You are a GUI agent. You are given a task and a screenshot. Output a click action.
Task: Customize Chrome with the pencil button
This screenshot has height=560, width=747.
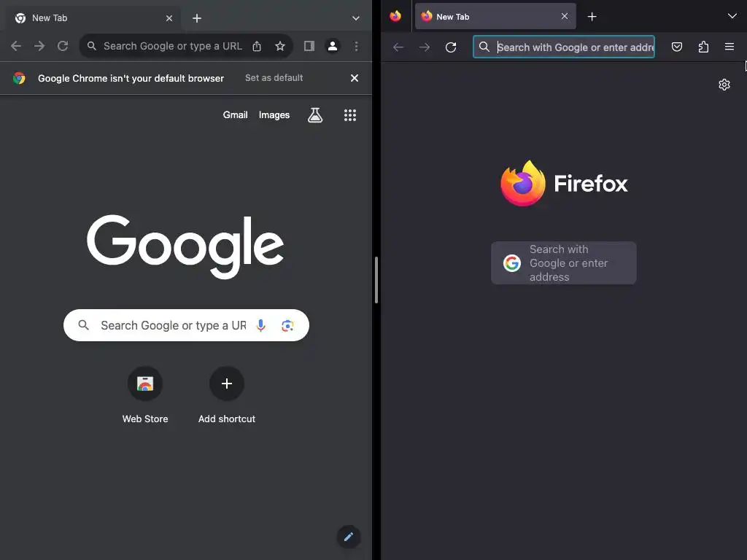pyautogui.click(x=349, y=537)
